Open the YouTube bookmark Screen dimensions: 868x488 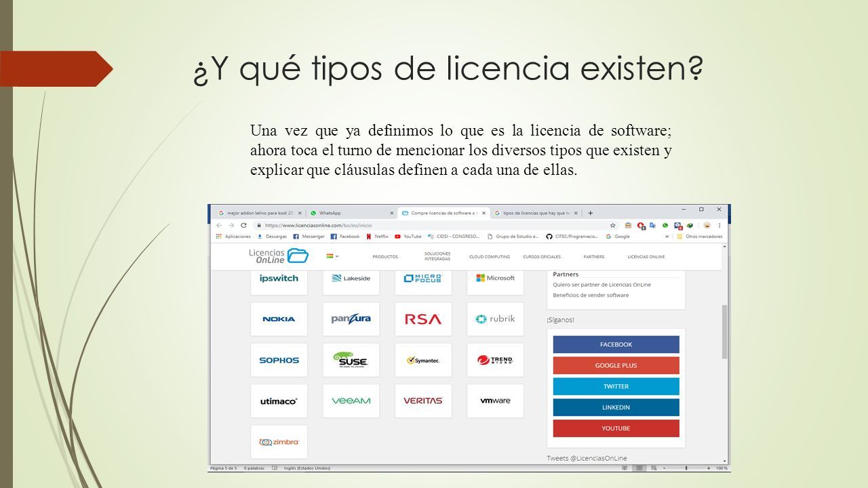click(408, 237)
